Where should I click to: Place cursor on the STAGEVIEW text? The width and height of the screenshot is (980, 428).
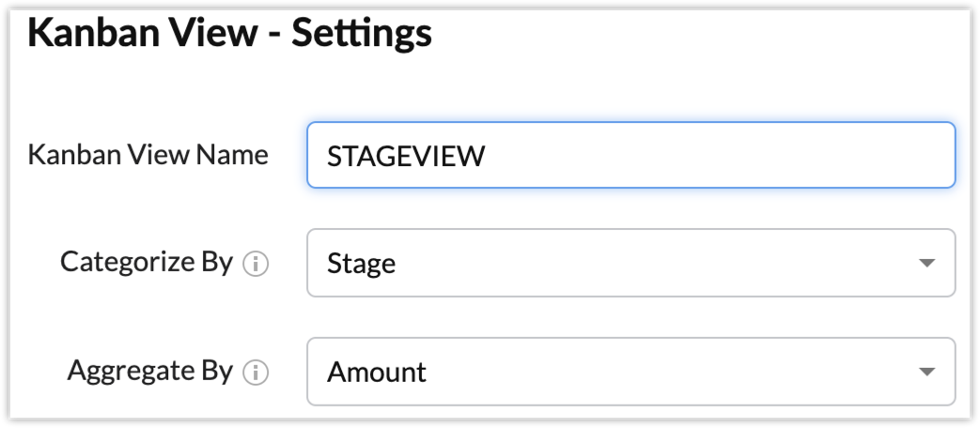click(x=405, y=156)
